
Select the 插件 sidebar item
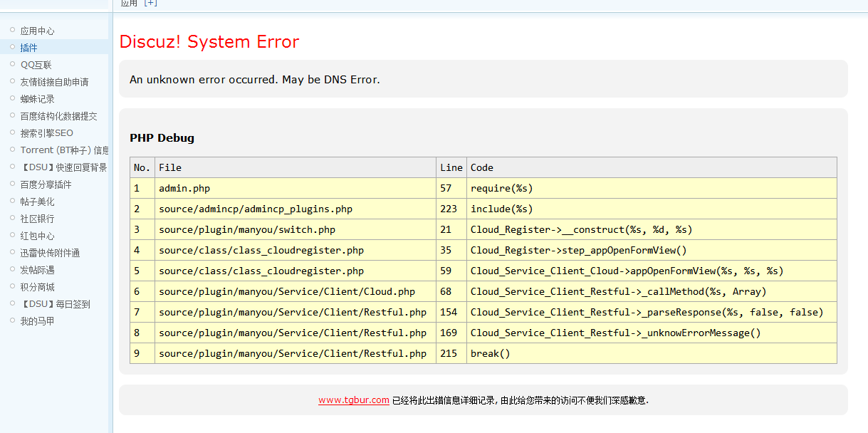[28, 48]
